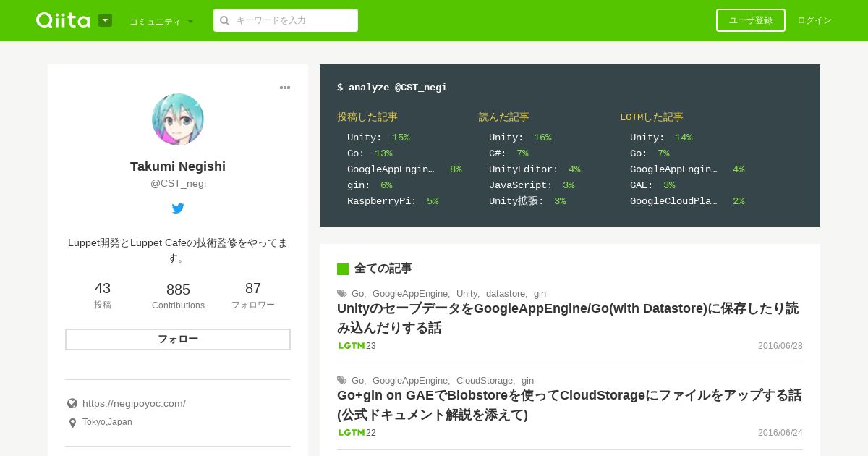Click GAE: 3% entry
The image size is (868, 456).
point(652,185)
